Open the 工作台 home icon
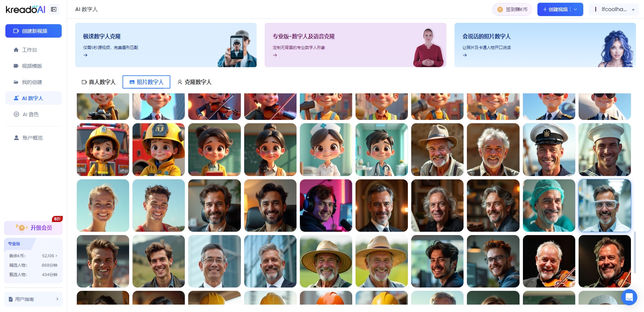 click(x=16, y=50)
